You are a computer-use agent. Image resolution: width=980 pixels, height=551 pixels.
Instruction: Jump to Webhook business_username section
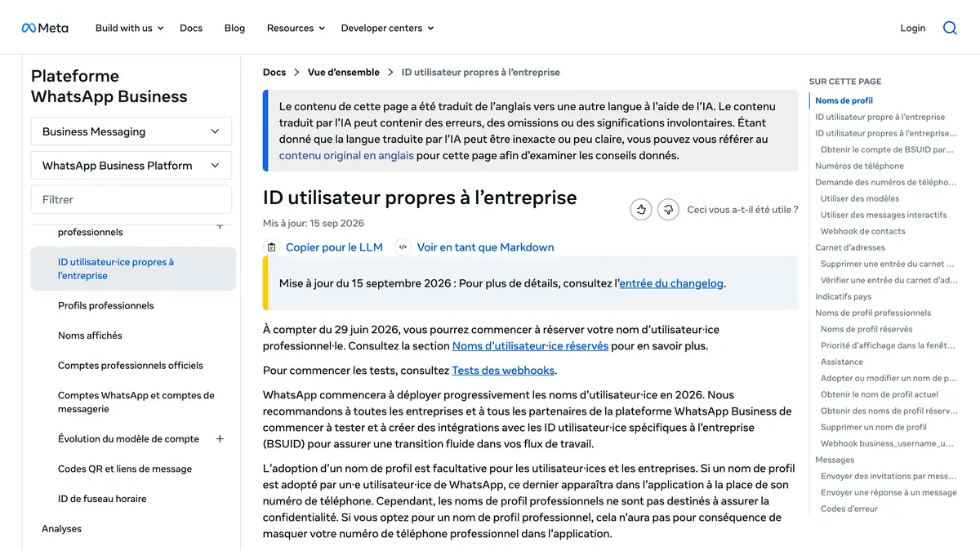[x=887, y=443]
